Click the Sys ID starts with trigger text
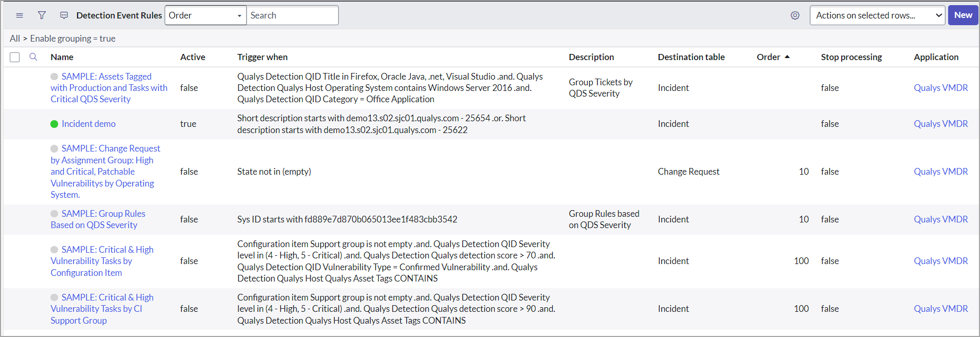980x337 pixels. click(347, 219)
